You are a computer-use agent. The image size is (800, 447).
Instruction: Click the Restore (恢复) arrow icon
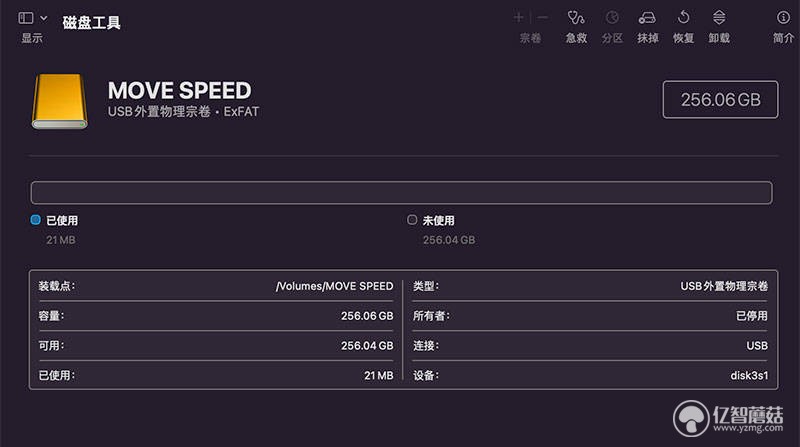(x=683, y=18)
